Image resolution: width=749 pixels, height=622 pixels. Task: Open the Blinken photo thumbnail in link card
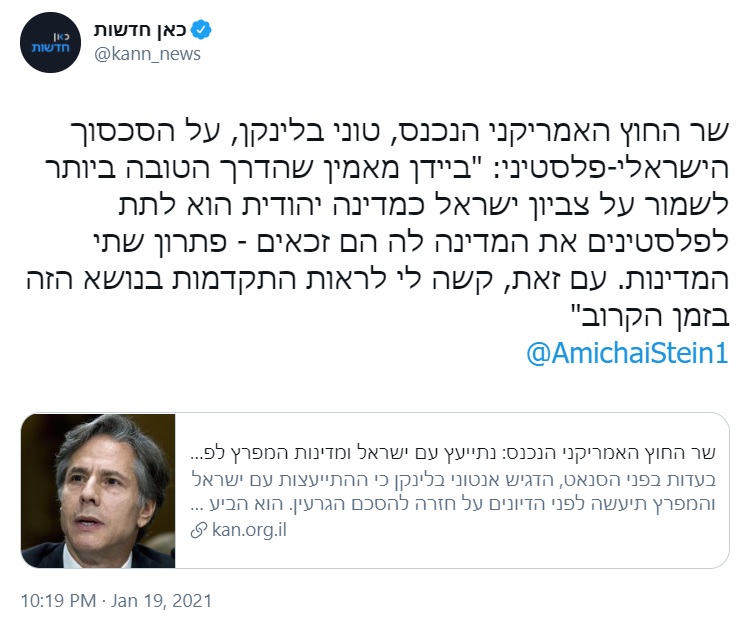click(x=98, y=491)
